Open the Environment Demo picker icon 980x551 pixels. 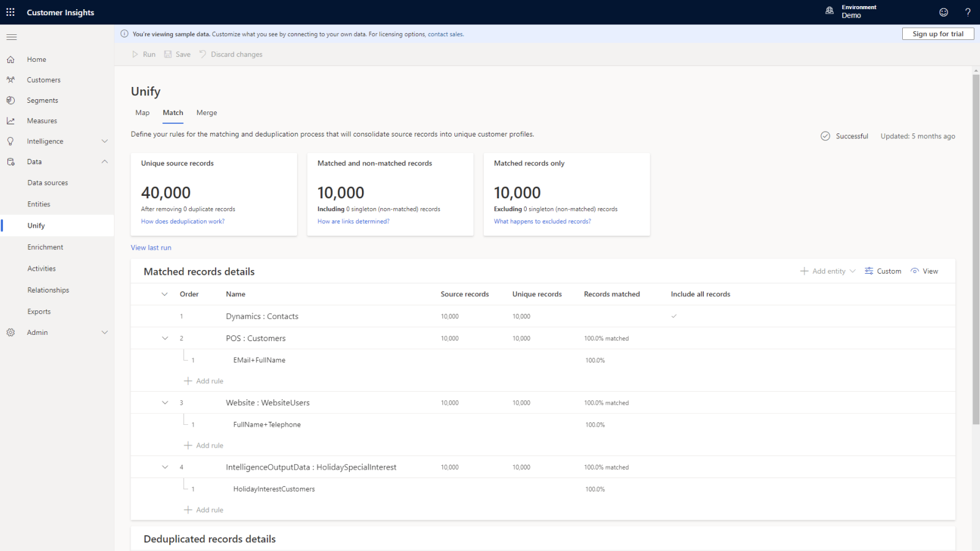(829, 11)
